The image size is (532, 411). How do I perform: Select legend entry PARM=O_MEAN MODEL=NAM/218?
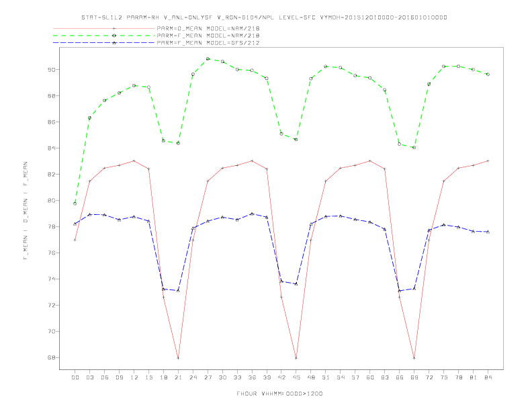[208, 28]
